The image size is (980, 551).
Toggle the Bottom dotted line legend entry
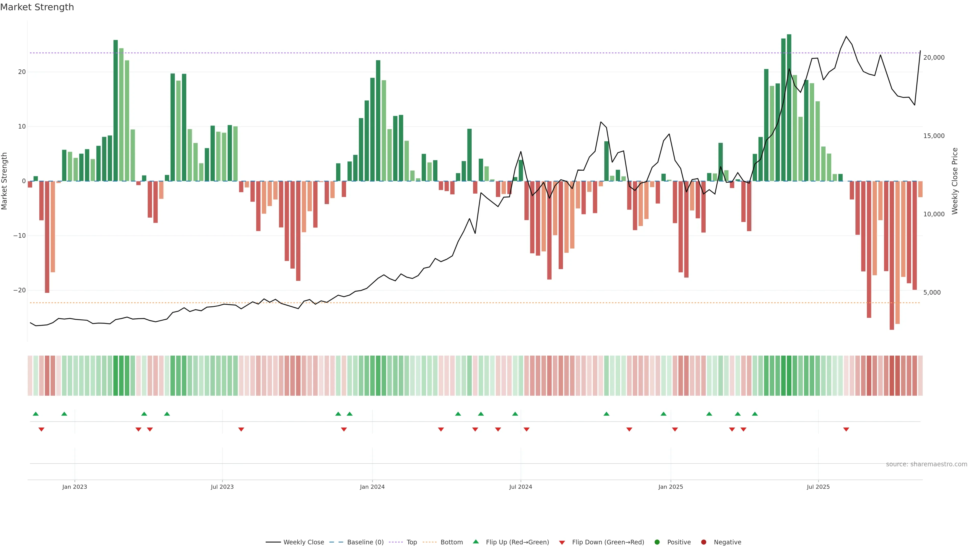point(451,542)
